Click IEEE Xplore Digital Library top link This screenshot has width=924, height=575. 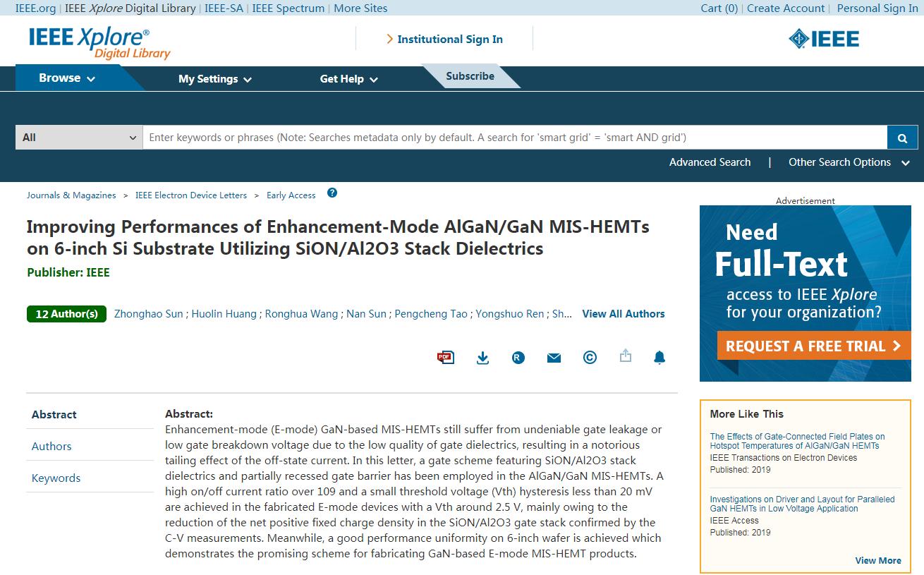(130, 8)
